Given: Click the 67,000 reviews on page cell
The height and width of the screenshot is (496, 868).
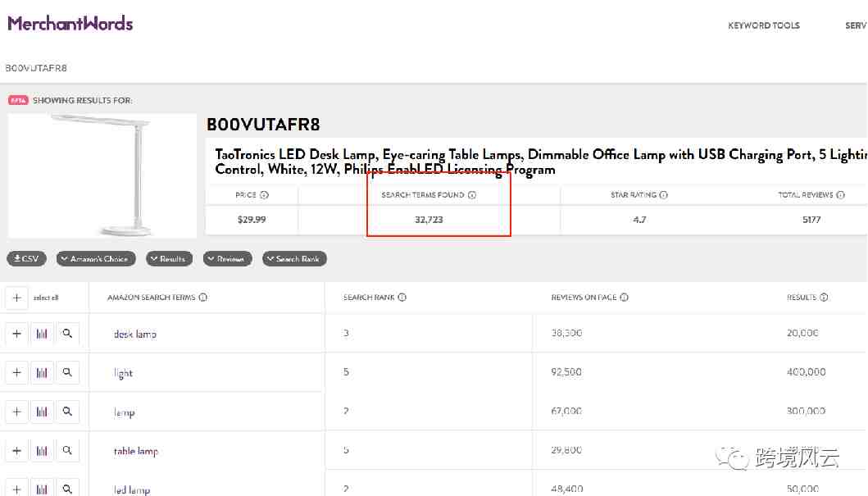Looking at the screenshot, I should pos(566,412).
